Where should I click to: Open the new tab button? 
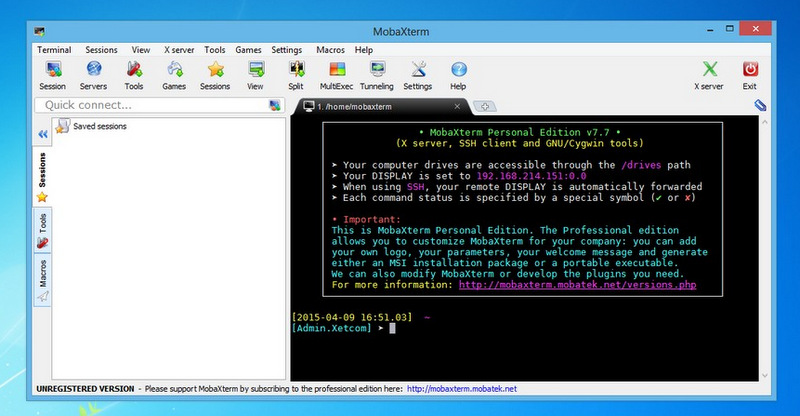(x=485, y=106)
